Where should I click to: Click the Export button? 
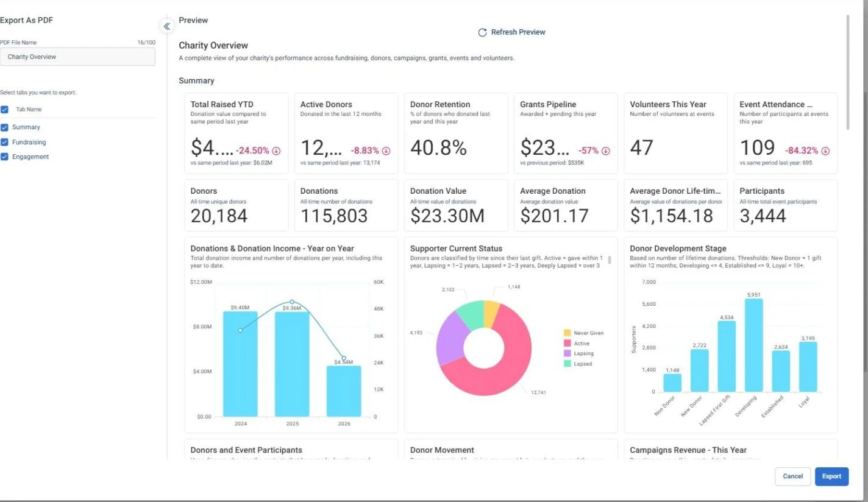[831, 476]
